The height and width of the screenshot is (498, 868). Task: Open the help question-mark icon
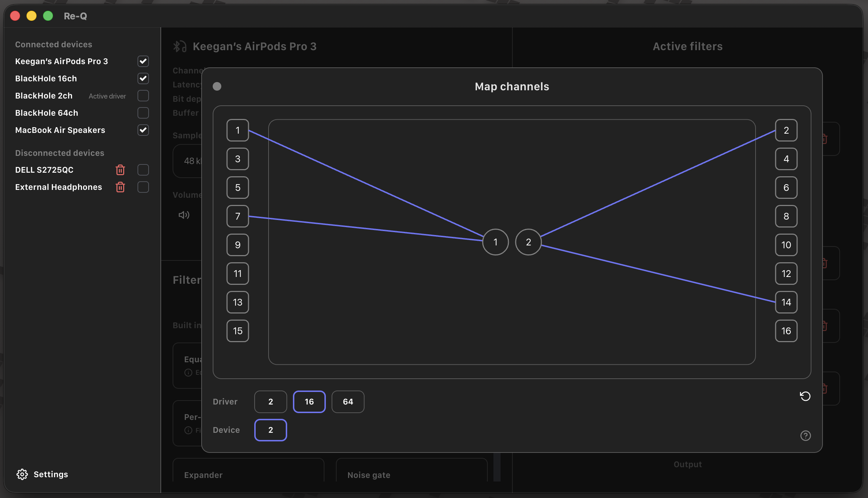tap(805, 436)
